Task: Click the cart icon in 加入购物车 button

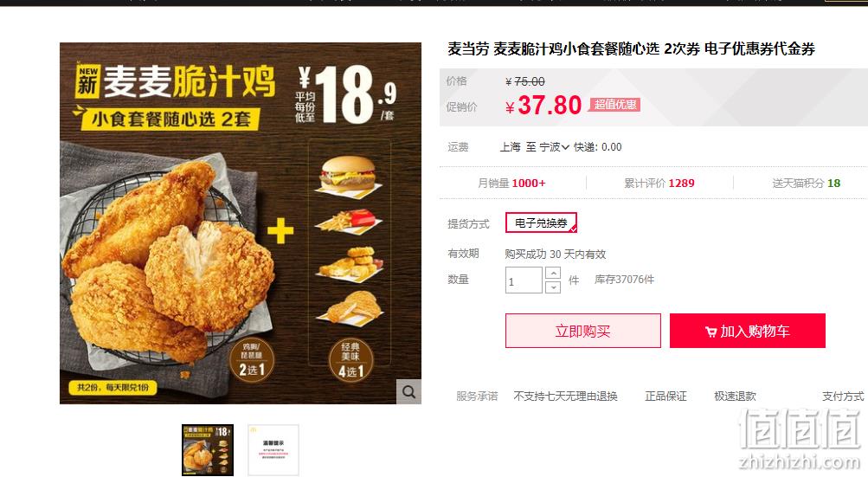Action: pyautogui.click(x=710, y=332)
